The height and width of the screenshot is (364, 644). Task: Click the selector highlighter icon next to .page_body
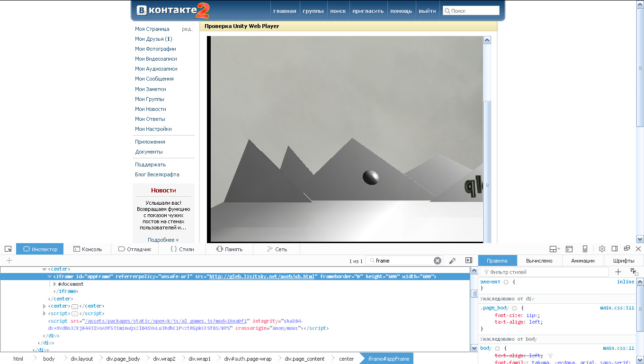point(514,308)
